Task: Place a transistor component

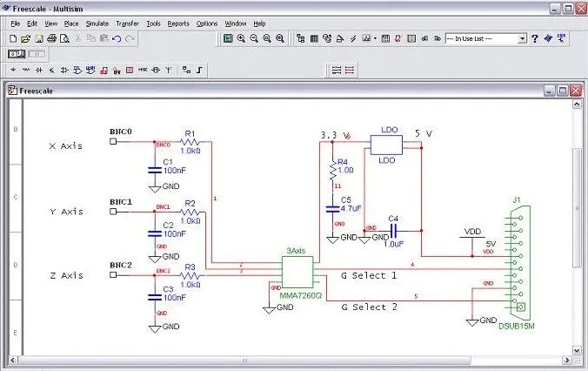Action: click(51, 70)
